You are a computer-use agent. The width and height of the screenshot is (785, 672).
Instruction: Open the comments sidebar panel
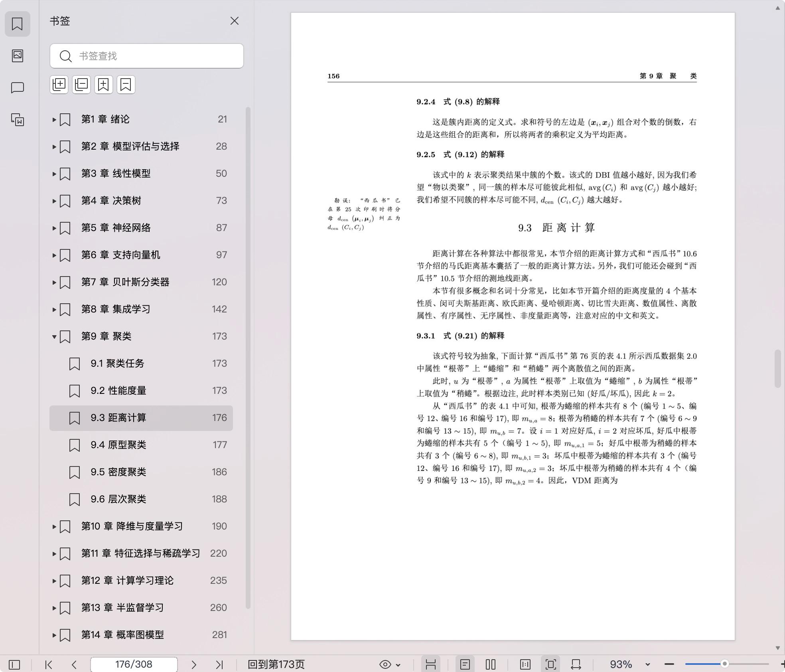click(17, 87)
